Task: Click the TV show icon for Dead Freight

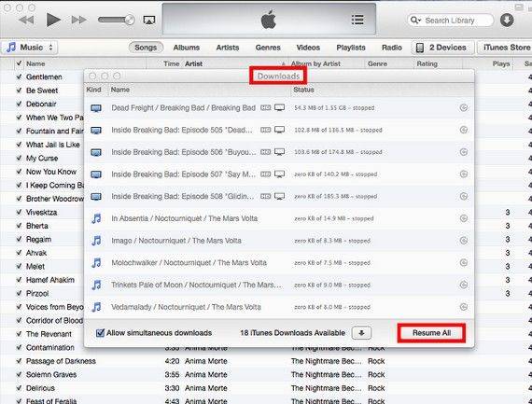Action: [x=96, y=108]
